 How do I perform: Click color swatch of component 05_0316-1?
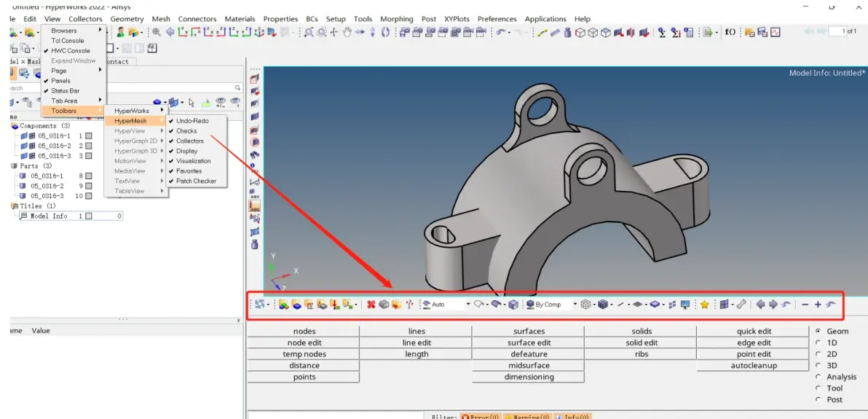point(89,136)
